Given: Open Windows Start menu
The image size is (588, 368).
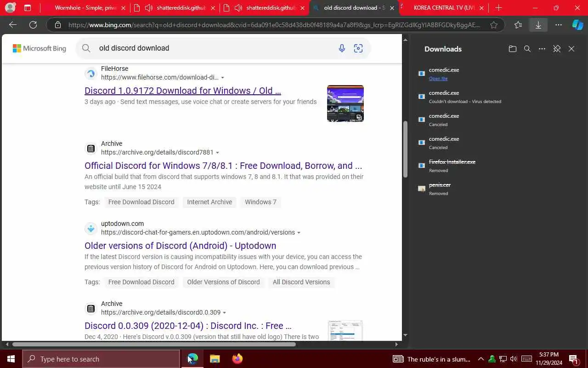Looking at the screenshot, I should point(11,359).
